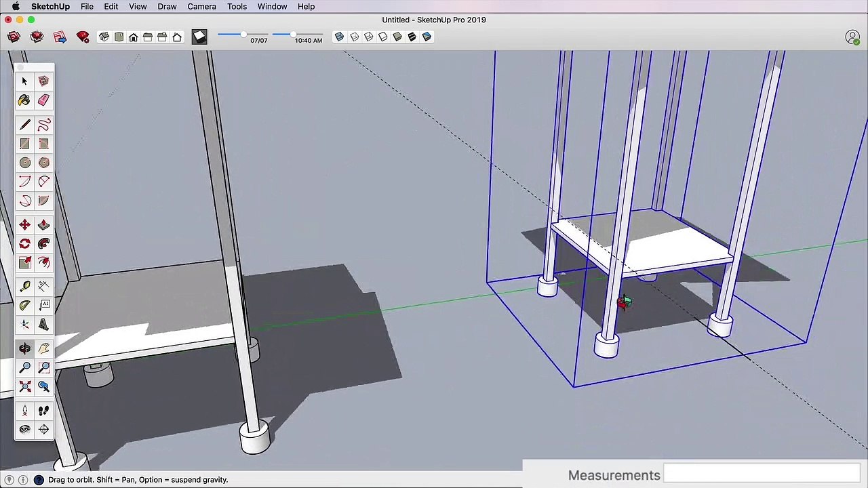Choose the Scale tool

(24, 263)
